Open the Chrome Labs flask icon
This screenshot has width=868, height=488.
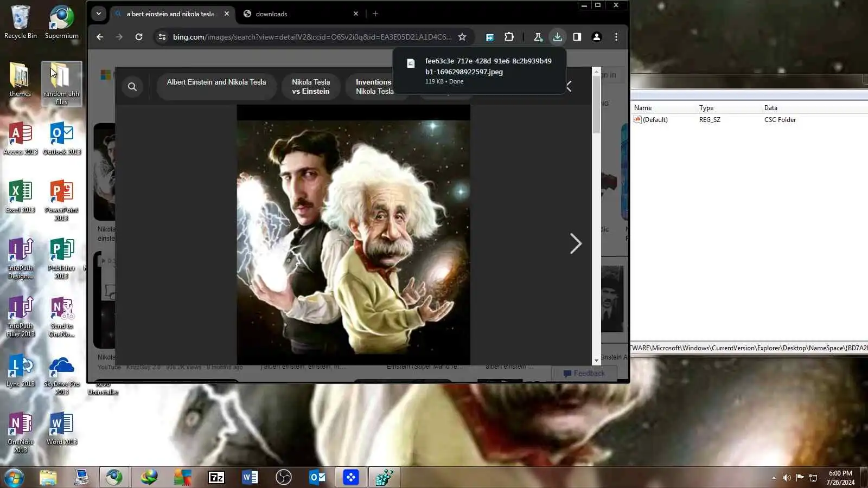[538, 37]
